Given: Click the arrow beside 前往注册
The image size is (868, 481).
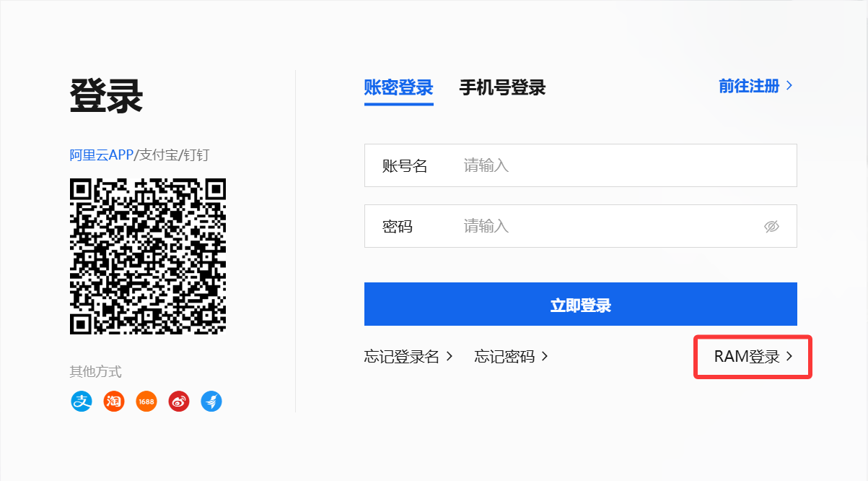Looking at the screenshot, I should [x=789, y=86].
